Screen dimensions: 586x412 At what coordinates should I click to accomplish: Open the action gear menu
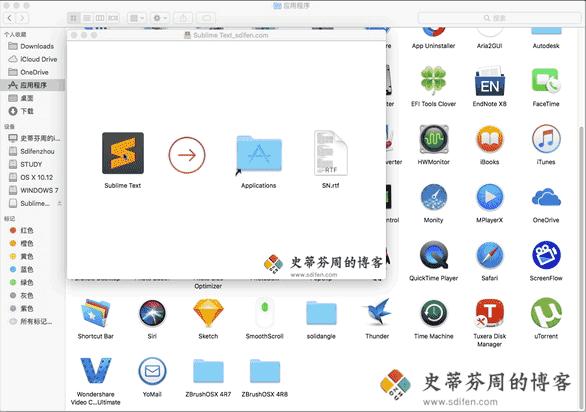point(160,18)
